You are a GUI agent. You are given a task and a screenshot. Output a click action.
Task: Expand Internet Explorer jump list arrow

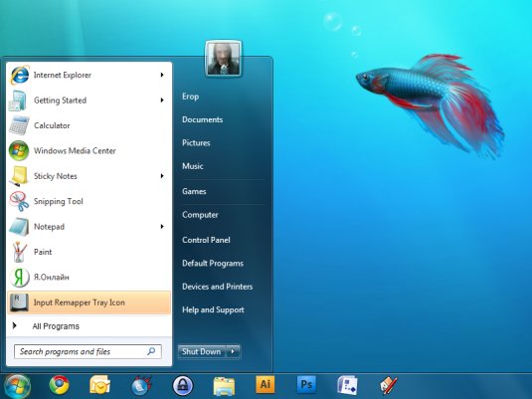click(x=162, y=75)
